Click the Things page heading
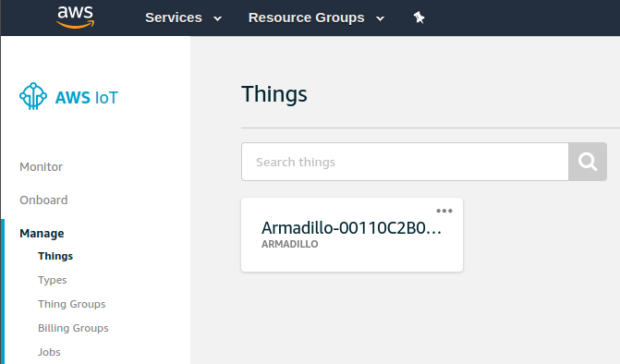The height and width of the screenshot is (364, 620). coord(274,94)
